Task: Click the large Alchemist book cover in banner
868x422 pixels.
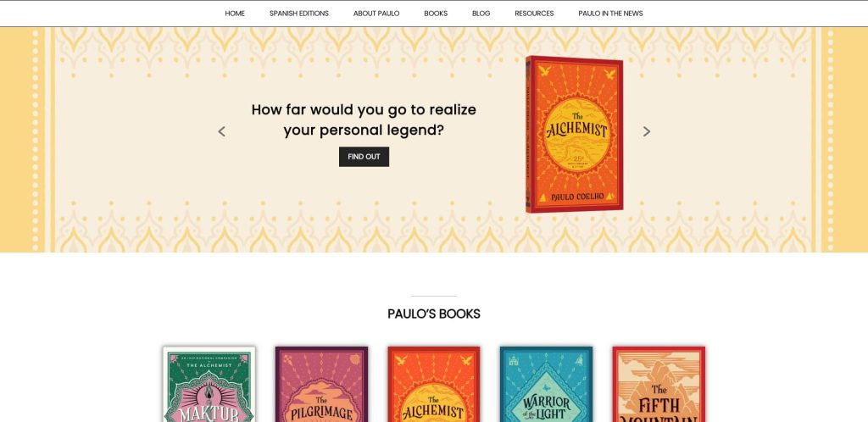Action: tap(574, 134)
